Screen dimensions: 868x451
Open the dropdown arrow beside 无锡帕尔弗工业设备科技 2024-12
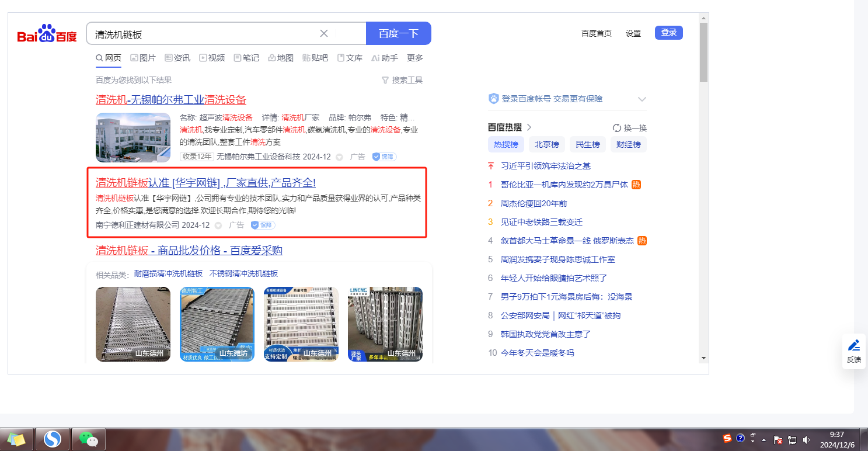pyautogui.click(x=339, y=157)
